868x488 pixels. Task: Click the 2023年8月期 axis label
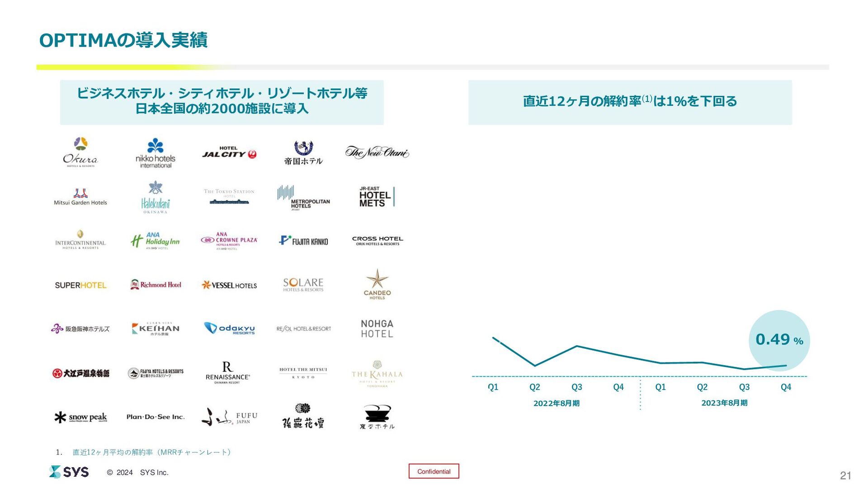724,403
